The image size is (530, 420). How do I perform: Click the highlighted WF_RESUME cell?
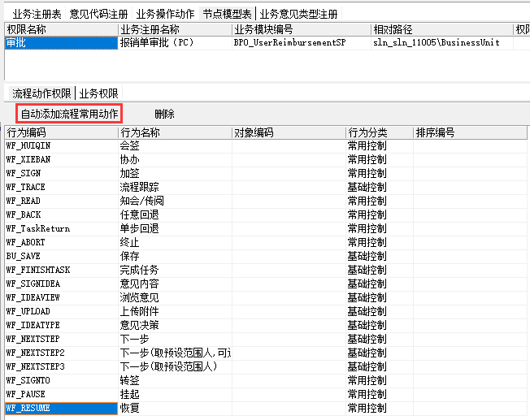(61, 408)
